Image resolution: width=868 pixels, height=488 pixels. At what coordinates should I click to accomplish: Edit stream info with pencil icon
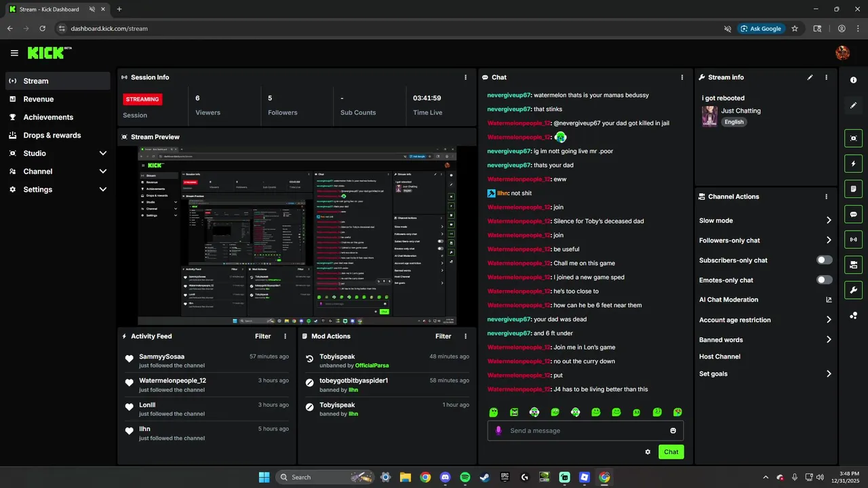(810, 77)
